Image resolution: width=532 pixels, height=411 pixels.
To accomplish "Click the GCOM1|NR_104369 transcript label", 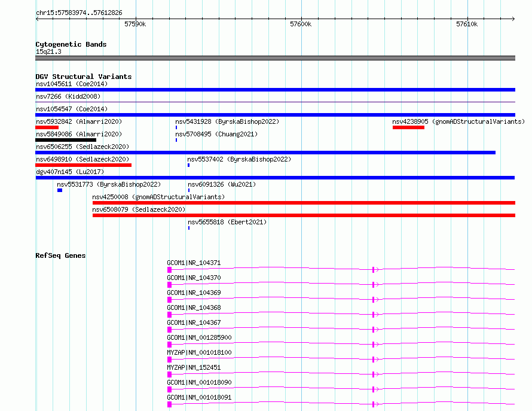I will (x=194, y=293).
